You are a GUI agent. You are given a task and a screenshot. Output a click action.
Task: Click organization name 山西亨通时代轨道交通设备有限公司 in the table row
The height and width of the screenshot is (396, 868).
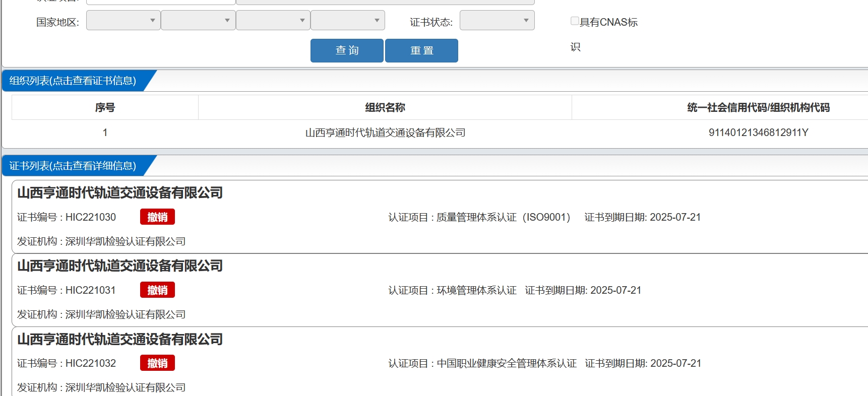385,133
